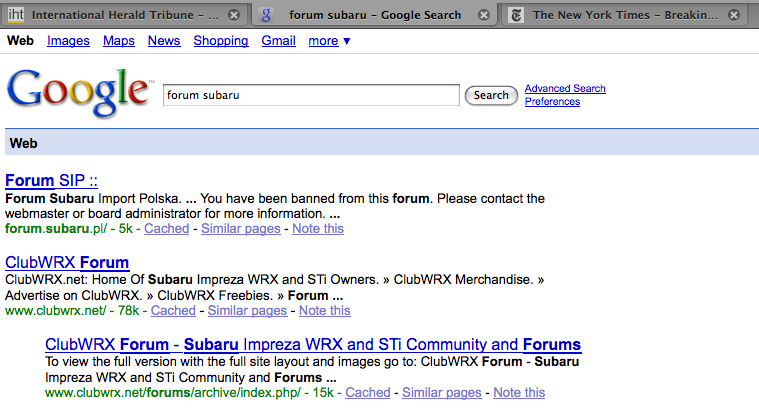This screenshot has height=417, width=759.
Task: Click in the search box containing forum subaru
Action: 311,95
